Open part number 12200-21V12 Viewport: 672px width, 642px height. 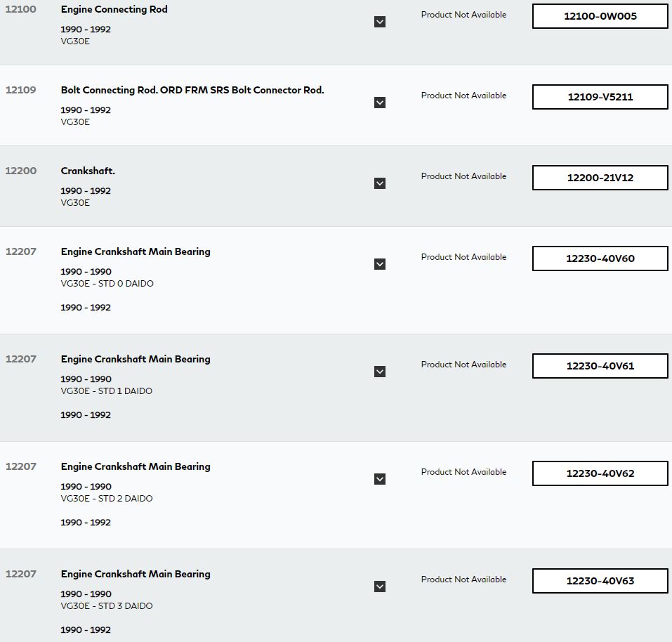(x=600, y=178)
